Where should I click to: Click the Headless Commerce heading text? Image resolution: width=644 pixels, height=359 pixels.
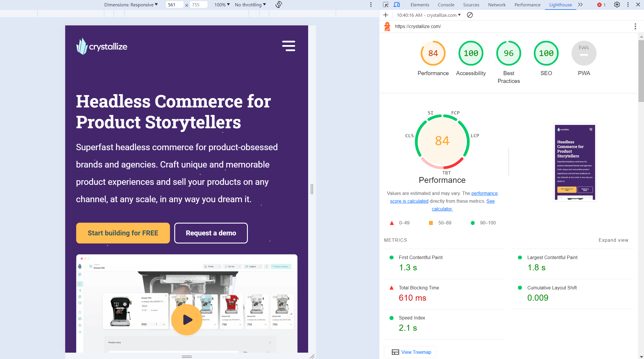coord(173,111)
